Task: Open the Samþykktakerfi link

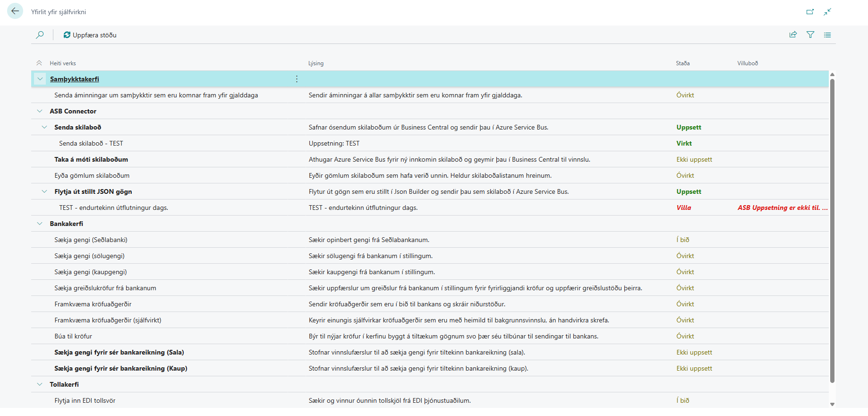Action: click(75, 79)
